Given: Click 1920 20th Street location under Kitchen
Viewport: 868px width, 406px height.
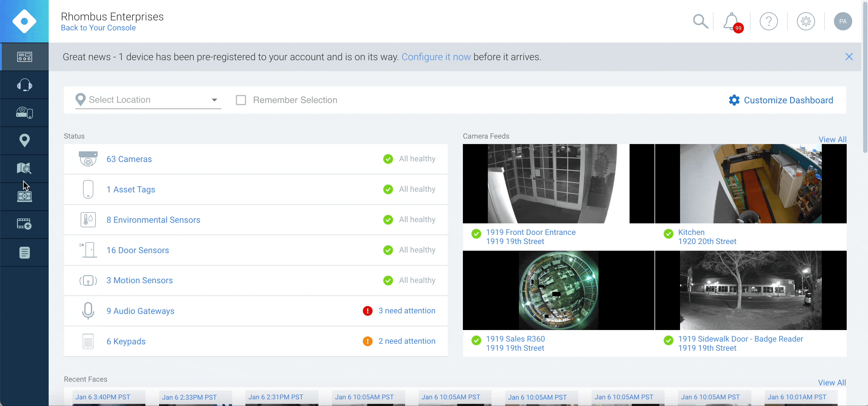Looking at the screenshot, I should 707,241.
